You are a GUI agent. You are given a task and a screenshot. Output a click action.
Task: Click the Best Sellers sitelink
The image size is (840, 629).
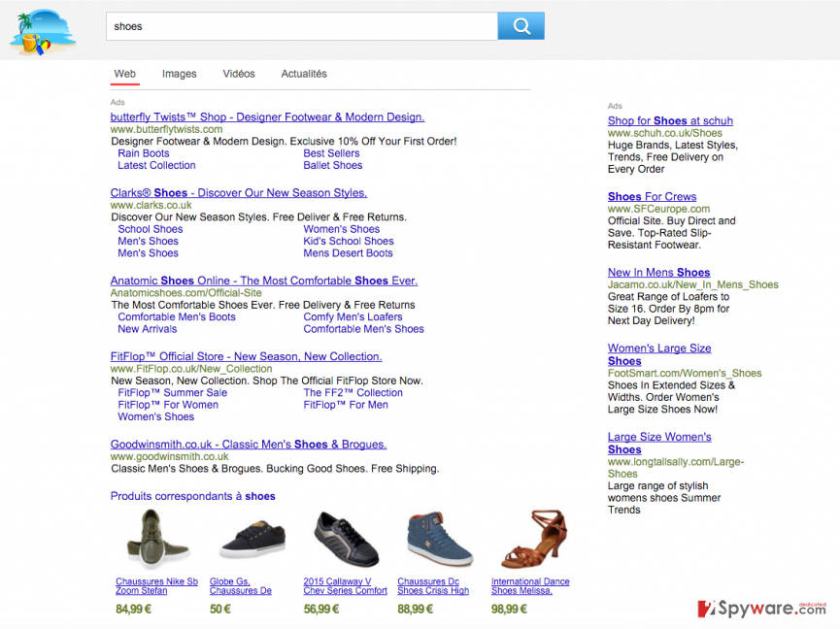click(x=331, y=153)
